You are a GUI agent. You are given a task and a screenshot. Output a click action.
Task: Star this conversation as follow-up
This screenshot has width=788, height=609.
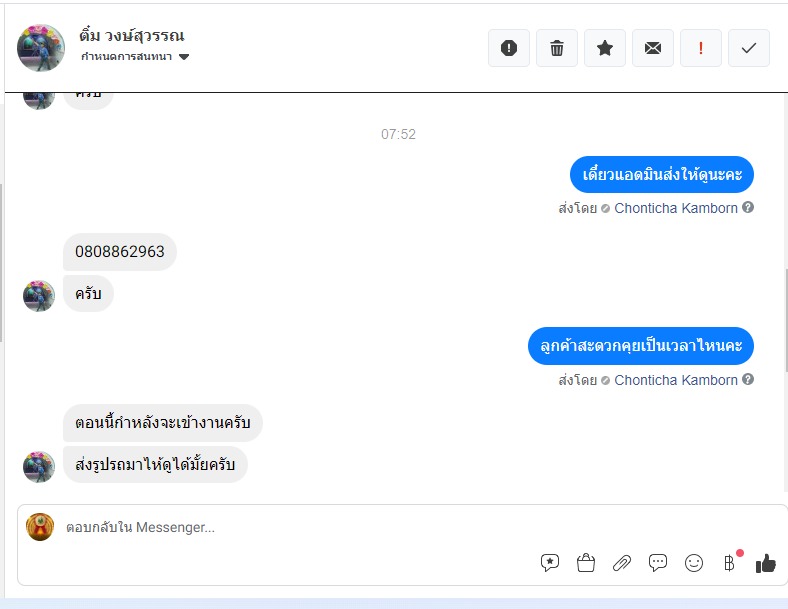coord(605,48)
